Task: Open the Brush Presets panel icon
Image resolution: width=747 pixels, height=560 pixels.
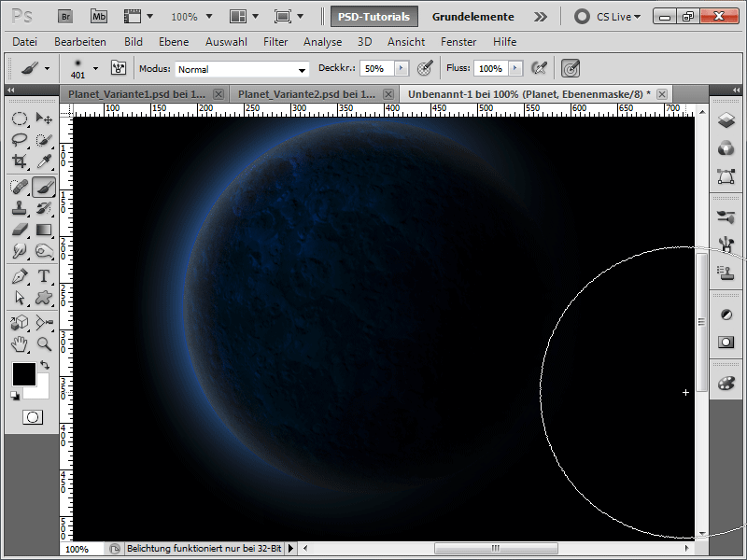Action: 726,217
